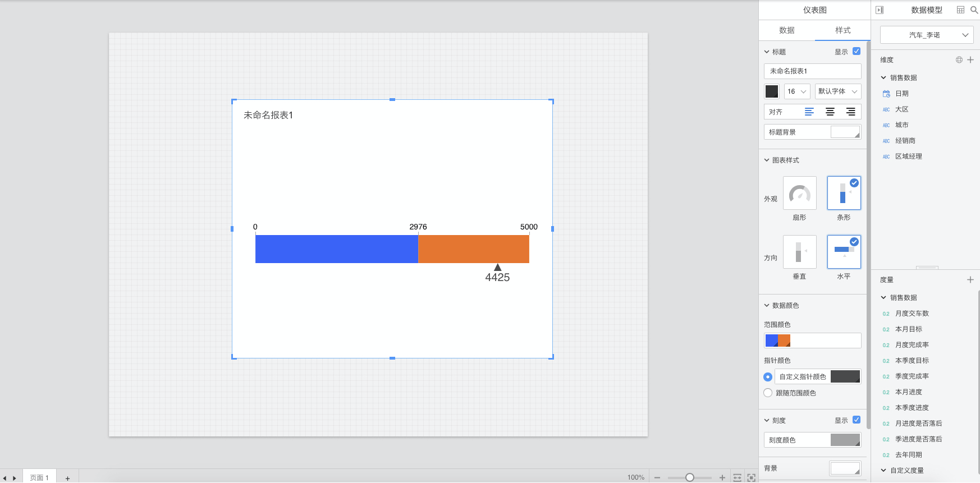Click the fit-to-screen icon in the status bar
The image size is (980, 483).
tap(752, 478)
